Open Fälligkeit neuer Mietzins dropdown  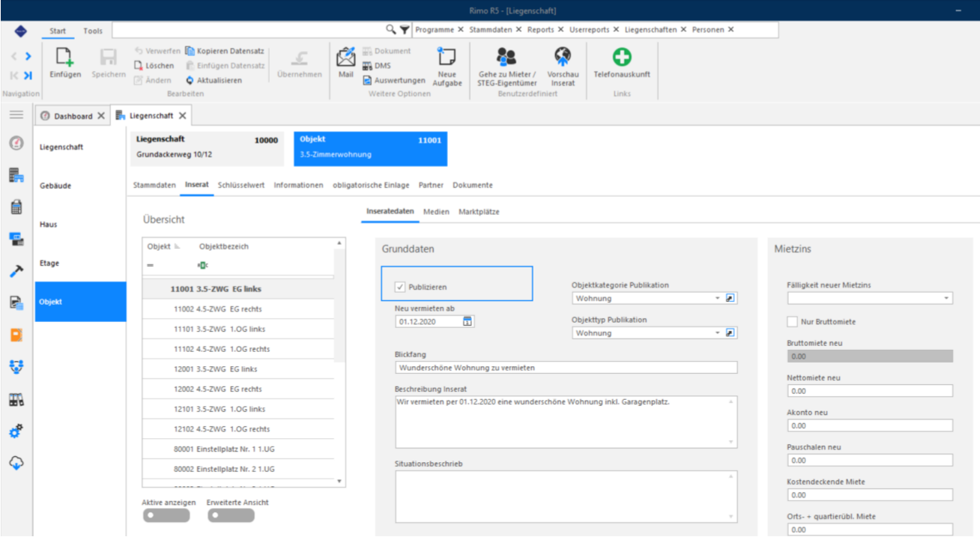[947, 298]
